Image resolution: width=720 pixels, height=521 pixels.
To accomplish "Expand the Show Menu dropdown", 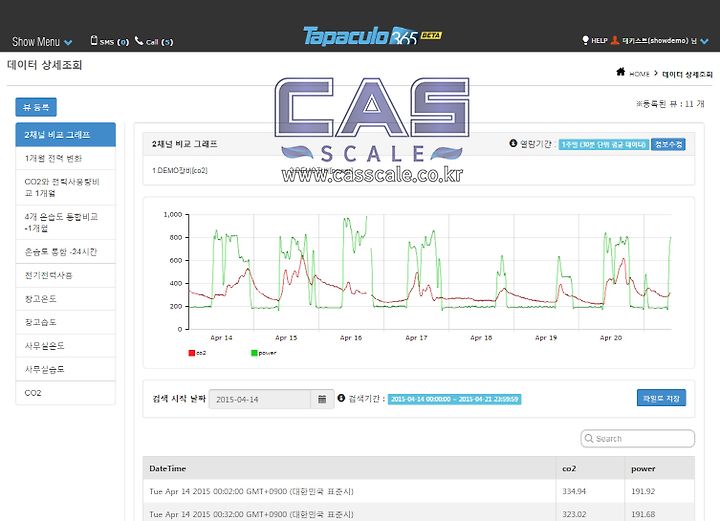I will [42, 42].
